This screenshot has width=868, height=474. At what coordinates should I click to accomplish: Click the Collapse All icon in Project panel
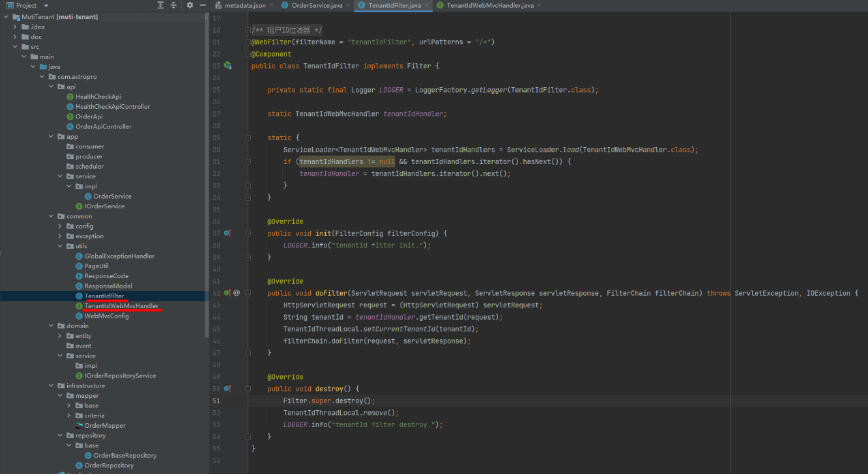tap(174, 5)
